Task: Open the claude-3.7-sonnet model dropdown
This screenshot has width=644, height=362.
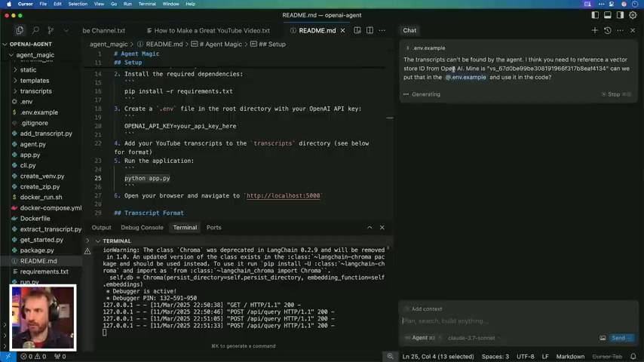Action: [x=474, y=338]
